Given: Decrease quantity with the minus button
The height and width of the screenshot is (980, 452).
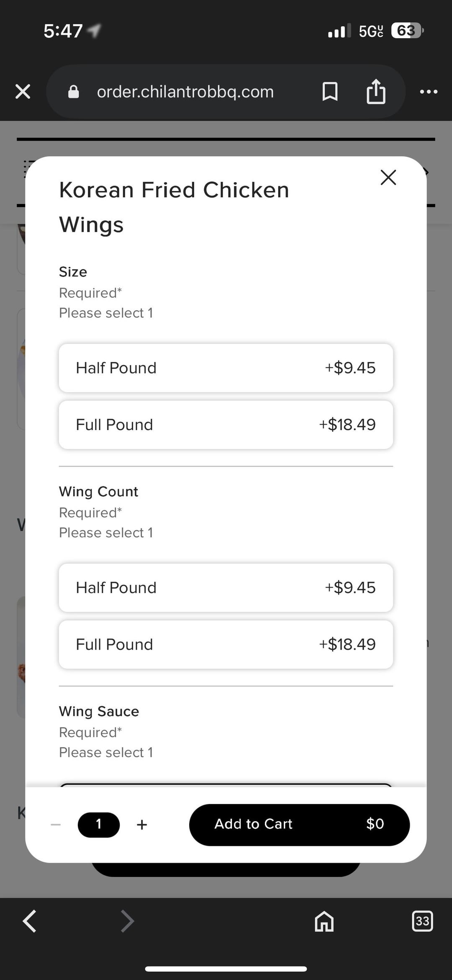Looking at the screenshot, I should tap(56, 825).
